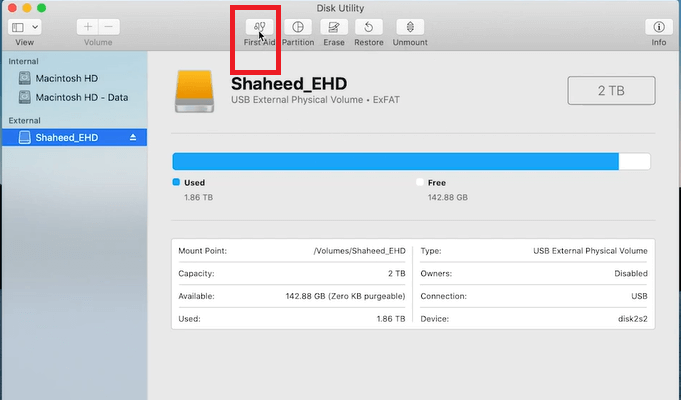This screenshot has width=681, height=401.
Task: Click the Connection USB value
Action: pyautogui.click(x=639, y=296)
